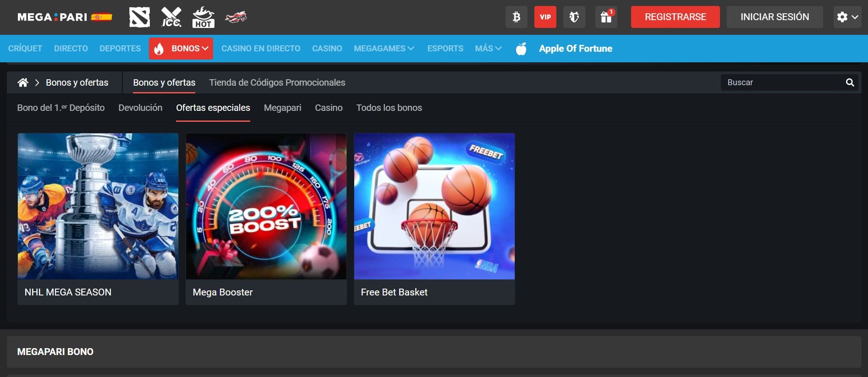
Task: Select the Ofertas especiales filter tab
Action: [x=213, y=108]
